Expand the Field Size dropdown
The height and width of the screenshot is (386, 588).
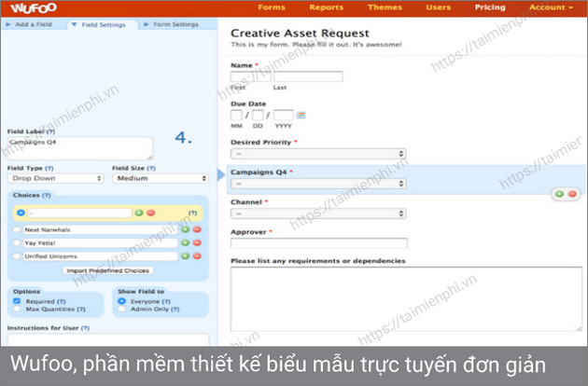click(x=159, y=178)
